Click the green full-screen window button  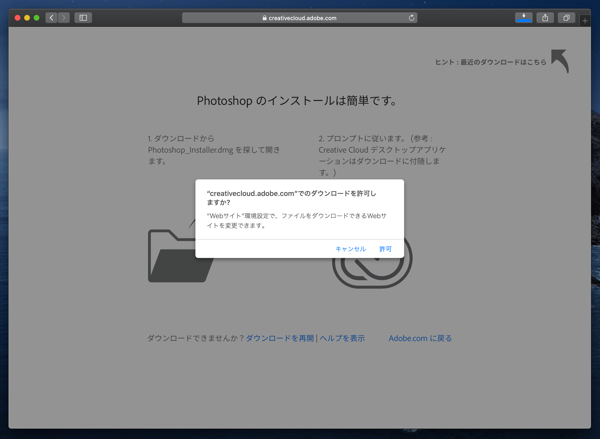pos(36,18)
